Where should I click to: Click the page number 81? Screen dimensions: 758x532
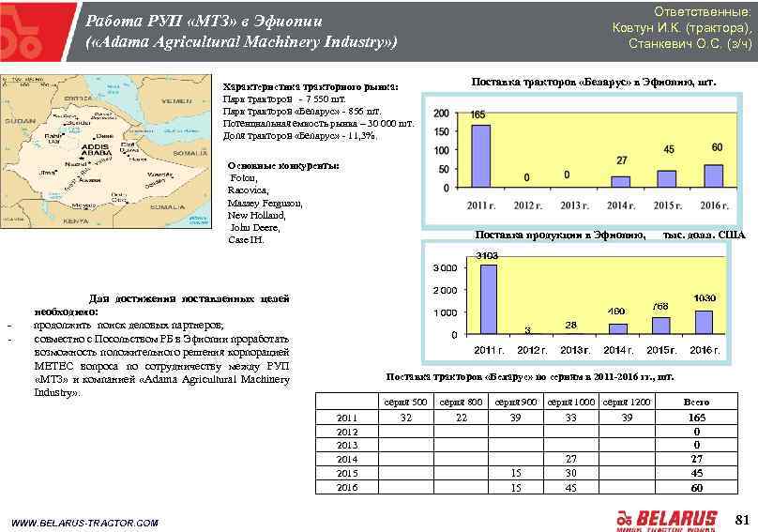pyautogui.click(x=742, y=520)
